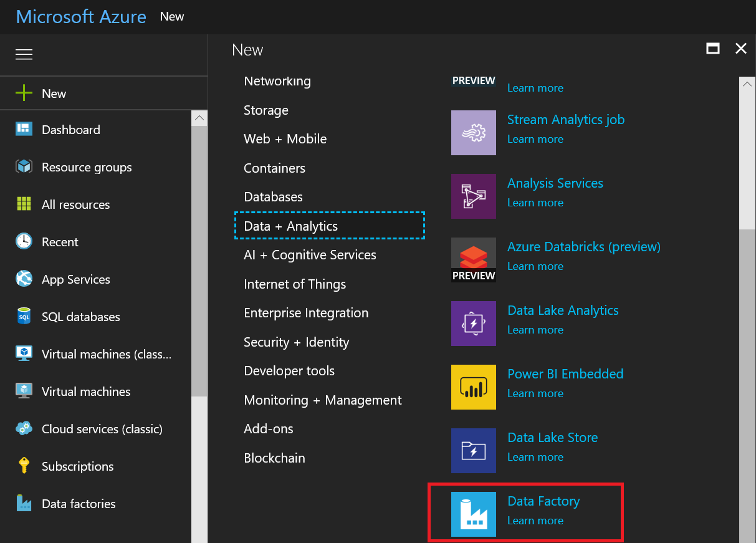
Task: Open AI + Cognitive Services category
Action: 310,255
